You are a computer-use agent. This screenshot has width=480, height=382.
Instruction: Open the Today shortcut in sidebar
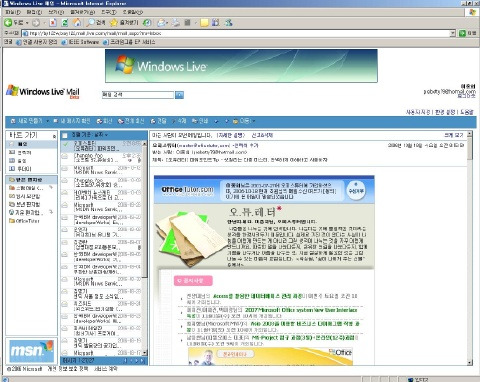[x=21, y=169]
